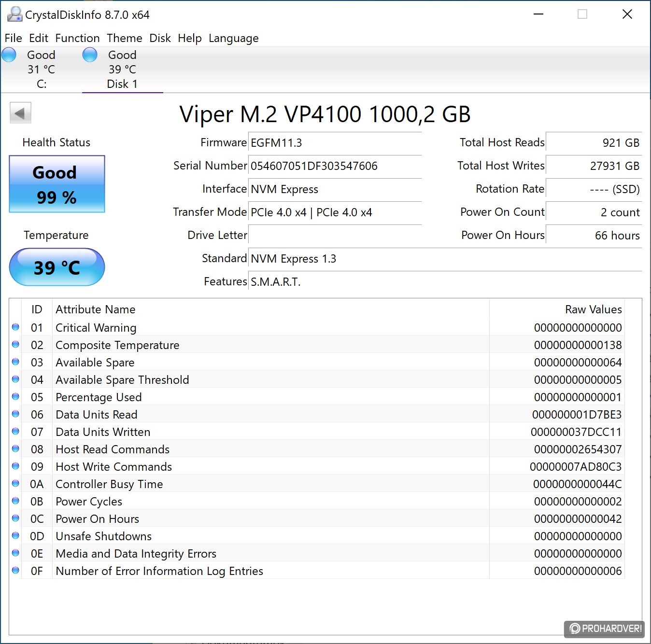Select the Disk 1 status orb
Screen dimensions: 651x644
(x=90, y=55)
